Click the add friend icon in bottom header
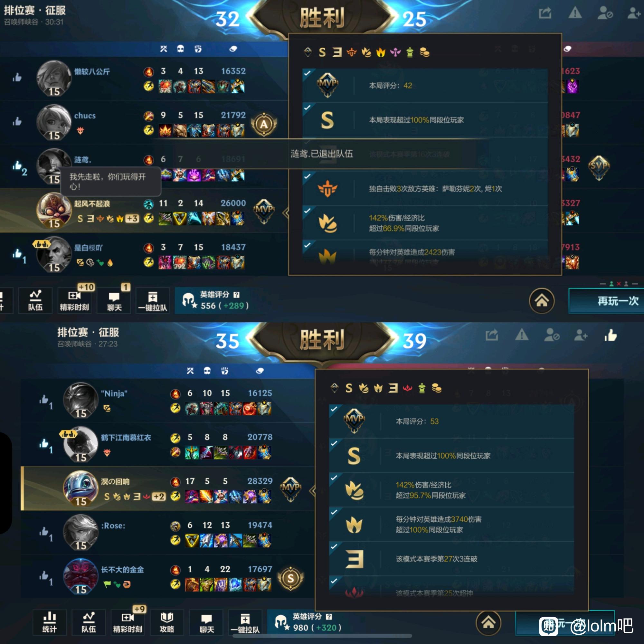Image resolution: width=644 pixels, height=644 pixels. (580, 335)
